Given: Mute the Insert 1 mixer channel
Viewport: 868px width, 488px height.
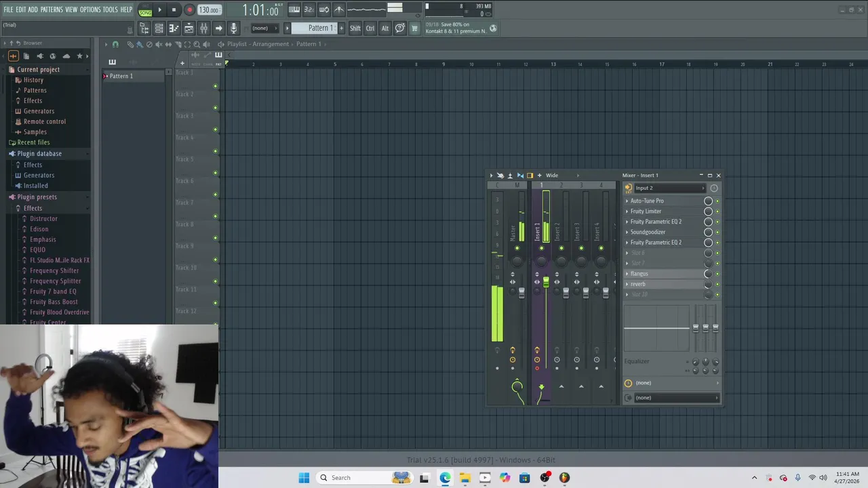Looking at the screenshot, I should point(541,248).
